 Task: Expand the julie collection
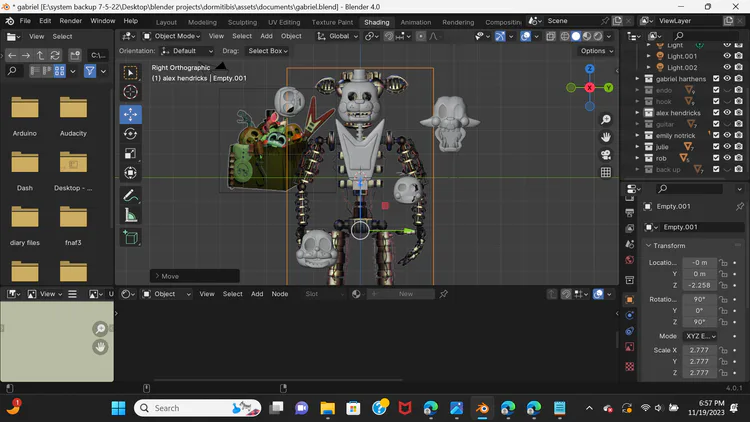(637, 146)
